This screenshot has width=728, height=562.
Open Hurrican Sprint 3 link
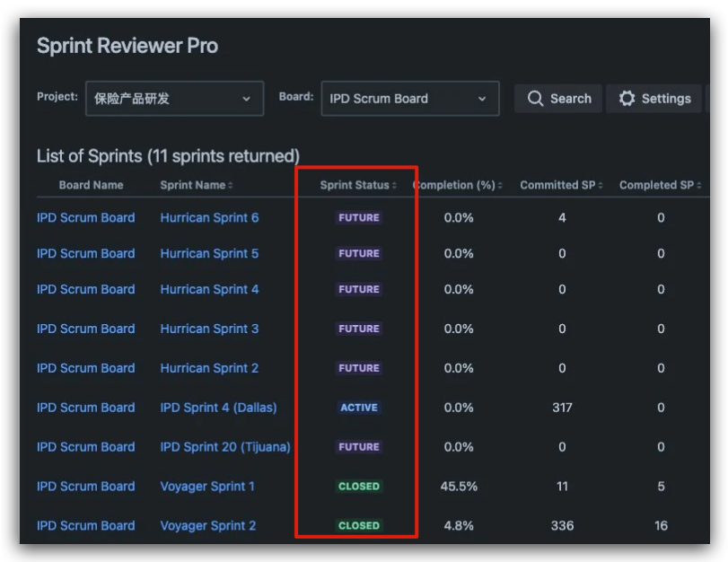coord(209,329)
